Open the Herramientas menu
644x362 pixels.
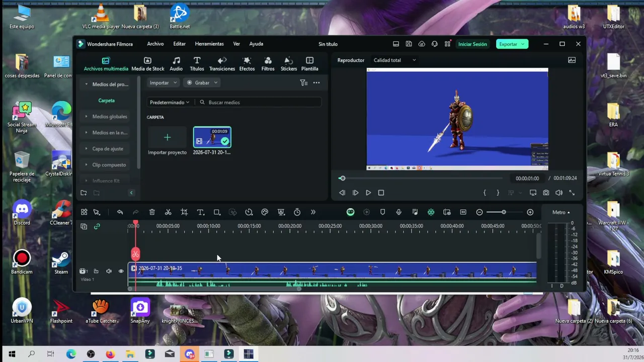[x=209, y=44]
